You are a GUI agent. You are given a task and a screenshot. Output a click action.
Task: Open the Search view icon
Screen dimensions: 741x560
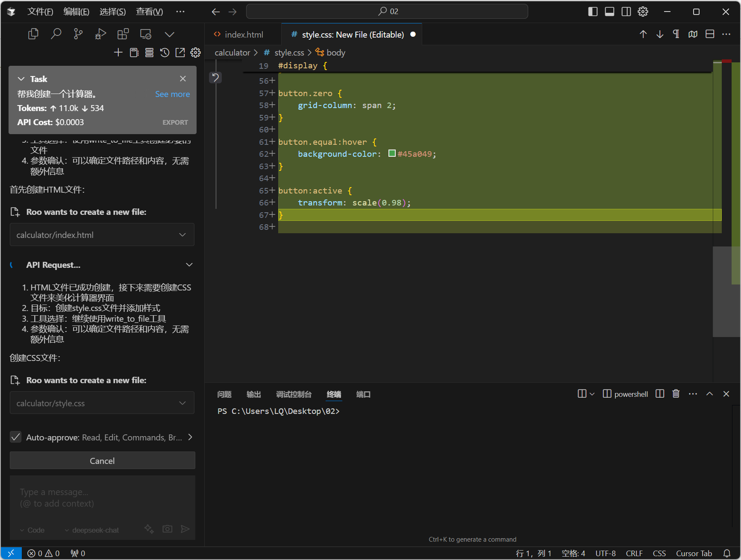pos(56,34)
